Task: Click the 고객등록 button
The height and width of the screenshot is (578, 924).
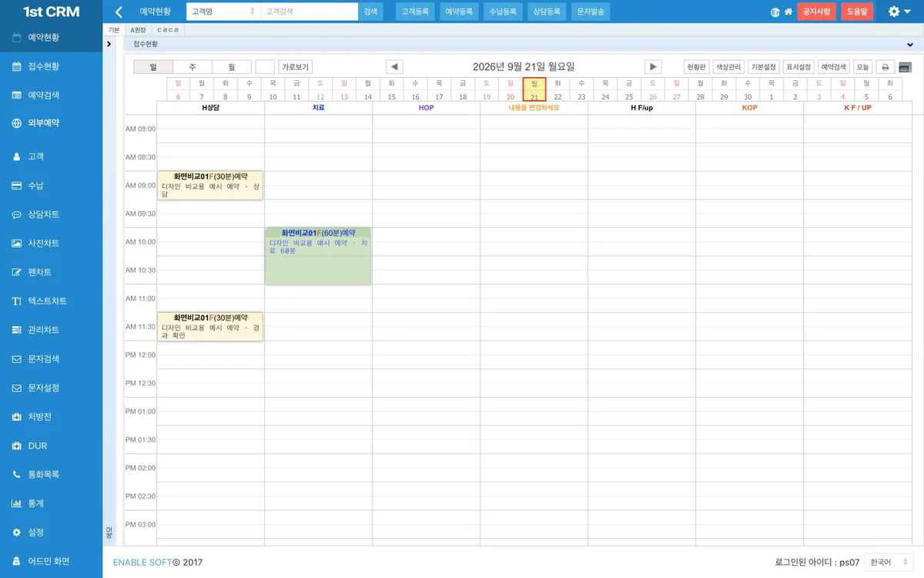Action: tap(416, 12)
